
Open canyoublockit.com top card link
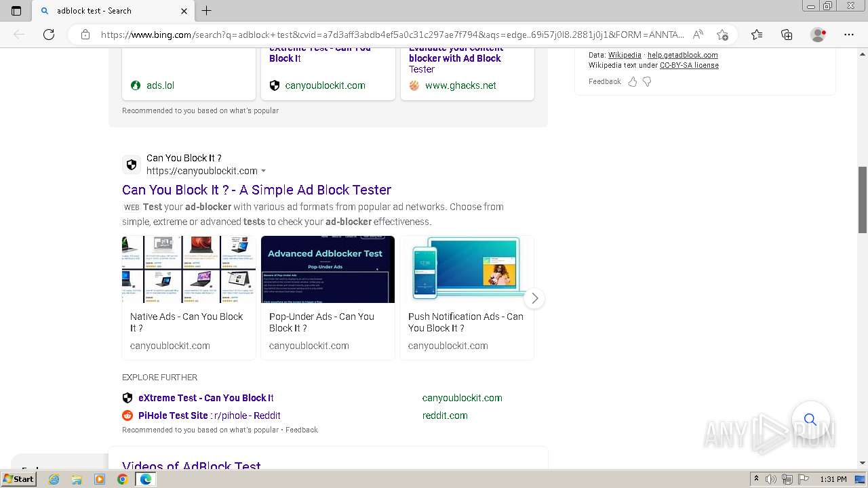[x=325, y=85]
